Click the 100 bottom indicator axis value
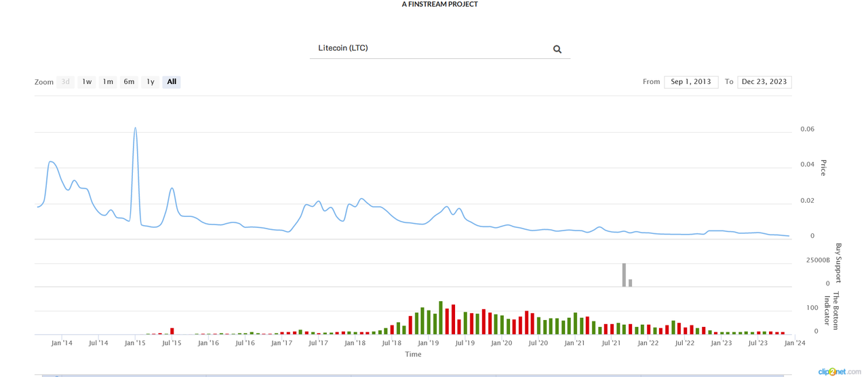Screen dimensions: 868x377 click(812, 308)
